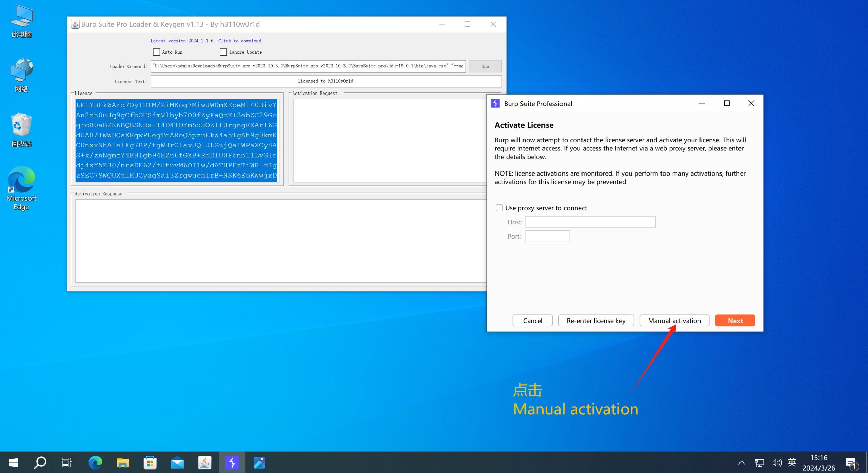Close the Burp Suite Professional dialog
This screenshot has height=473, width=868.
click(x=751, y=103)
